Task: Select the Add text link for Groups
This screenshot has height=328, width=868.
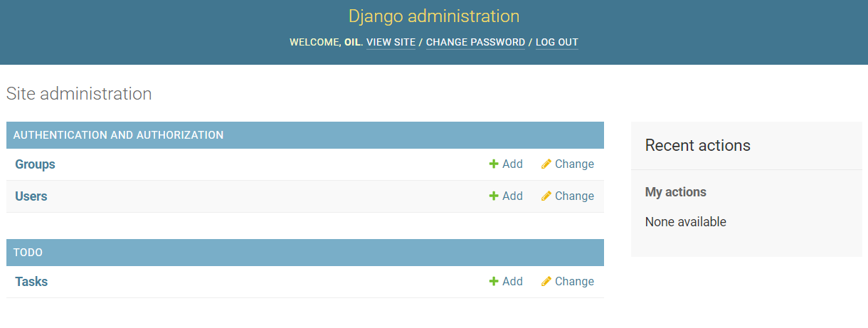Action: (x=512, y=164)
